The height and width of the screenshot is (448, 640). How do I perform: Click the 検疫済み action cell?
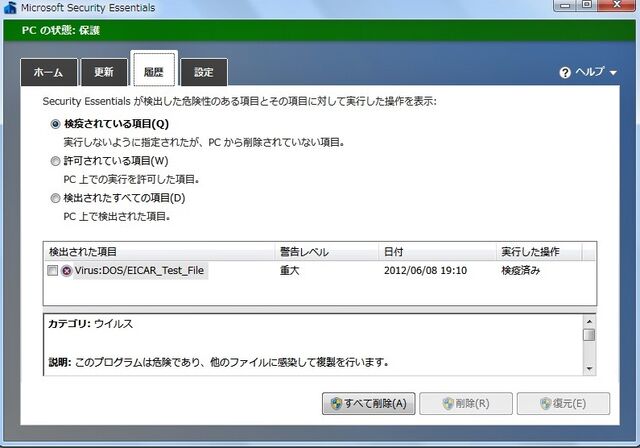(x=520, y=271)
